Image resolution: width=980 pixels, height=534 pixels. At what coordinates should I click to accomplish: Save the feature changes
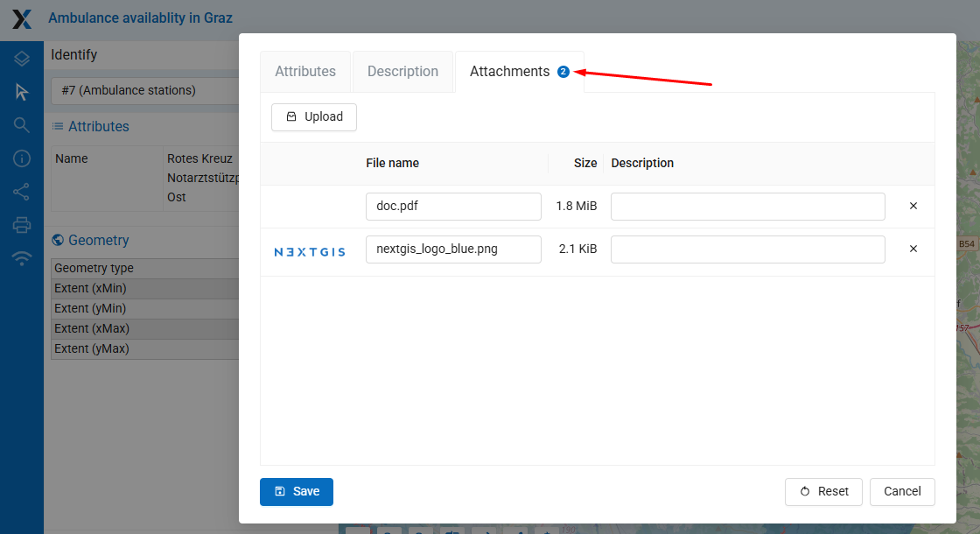pos(297,492)
